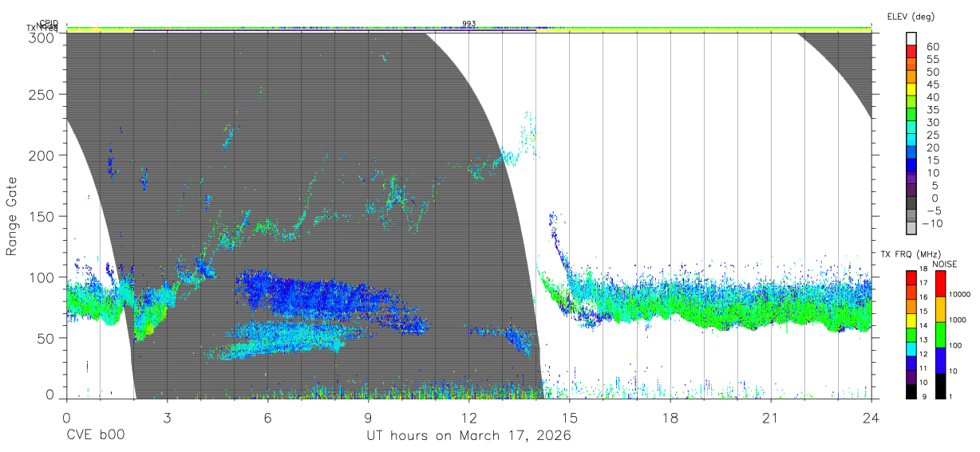The height and width of the screenshot is (452, 980).
Task: Click the ELEV colorbar label "45"
Action: point(932,85)
